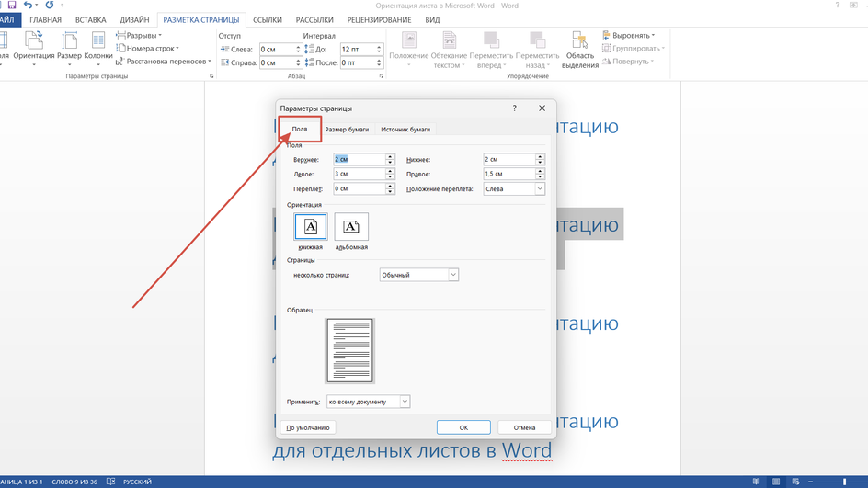Click the РУССКИЙ language status bar entry
The height and width of the screenshot is (488, 868).
click(x=137, y=482)
